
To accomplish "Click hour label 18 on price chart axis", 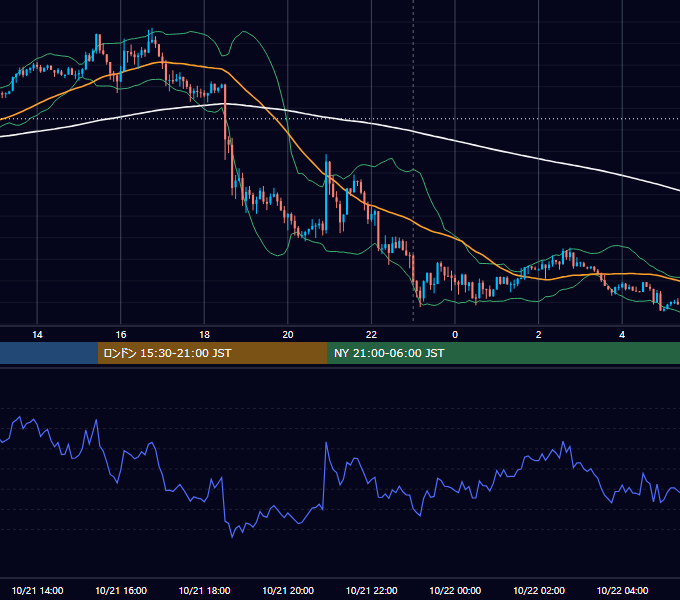I will tap(204, 335).
